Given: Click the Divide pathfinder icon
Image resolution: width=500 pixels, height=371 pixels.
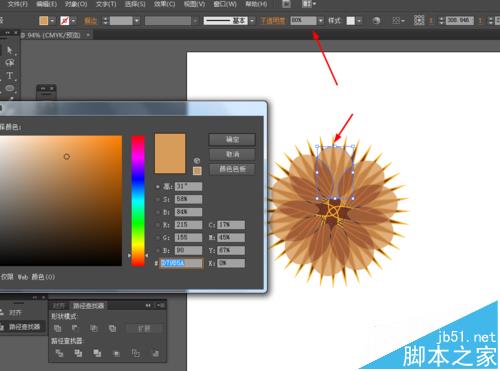Looking at the screenshot, I should [x=59, y=353].
